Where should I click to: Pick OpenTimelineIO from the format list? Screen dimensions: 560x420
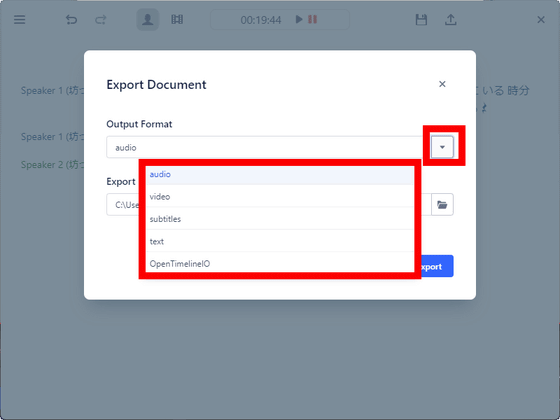click(x=280, y=264)
